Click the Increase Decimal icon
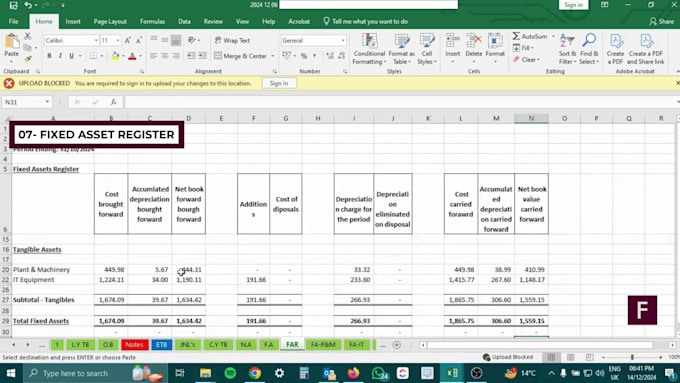 click(330, 56)
